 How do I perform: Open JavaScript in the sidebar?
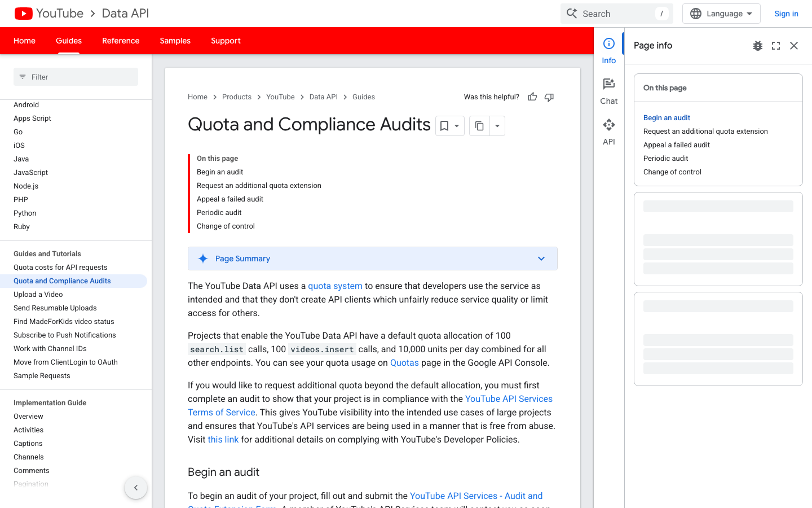click(30, 173)
